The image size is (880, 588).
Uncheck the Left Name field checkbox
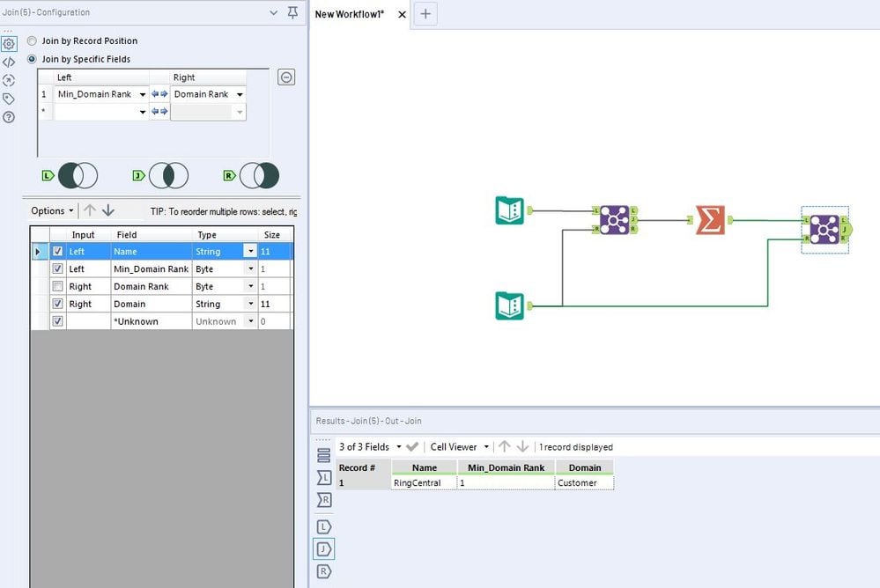(x=57, y=252)
